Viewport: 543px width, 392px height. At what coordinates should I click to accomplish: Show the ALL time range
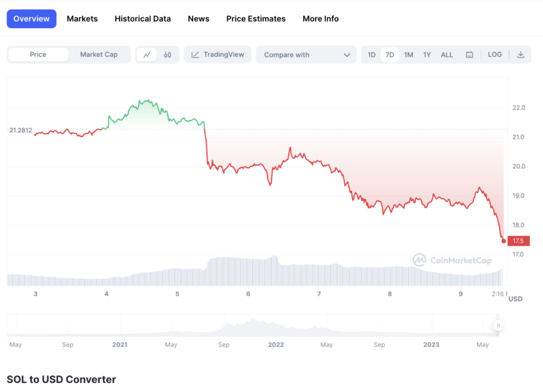pyautogui.click(x=447, y=55)
